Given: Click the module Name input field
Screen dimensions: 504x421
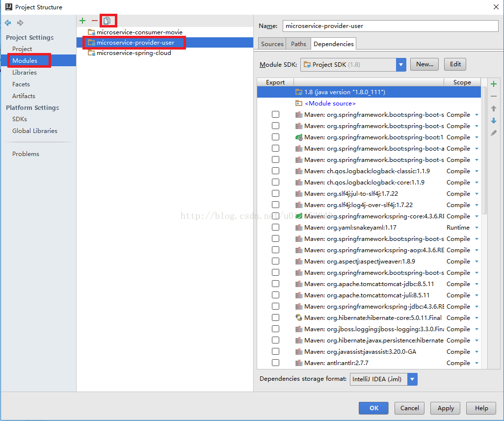Looking at the screenshot, I should 391,26.
